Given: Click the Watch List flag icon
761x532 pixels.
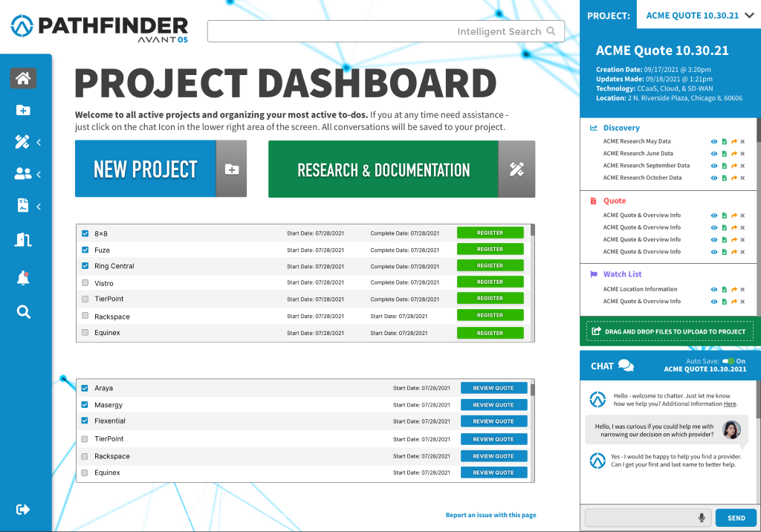Looking at the screenshot, I should coord(593,274).
